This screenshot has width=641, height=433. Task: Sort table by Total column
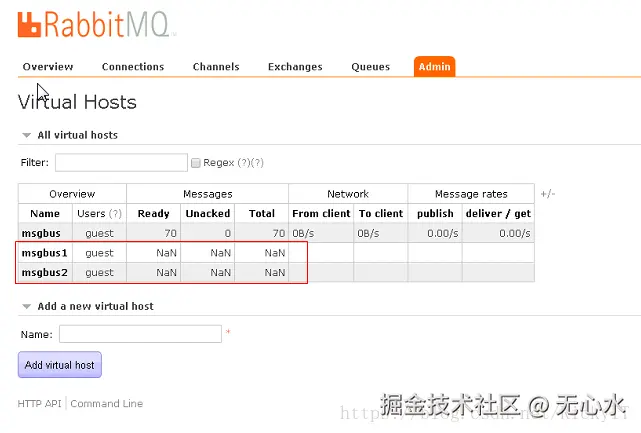262,213
